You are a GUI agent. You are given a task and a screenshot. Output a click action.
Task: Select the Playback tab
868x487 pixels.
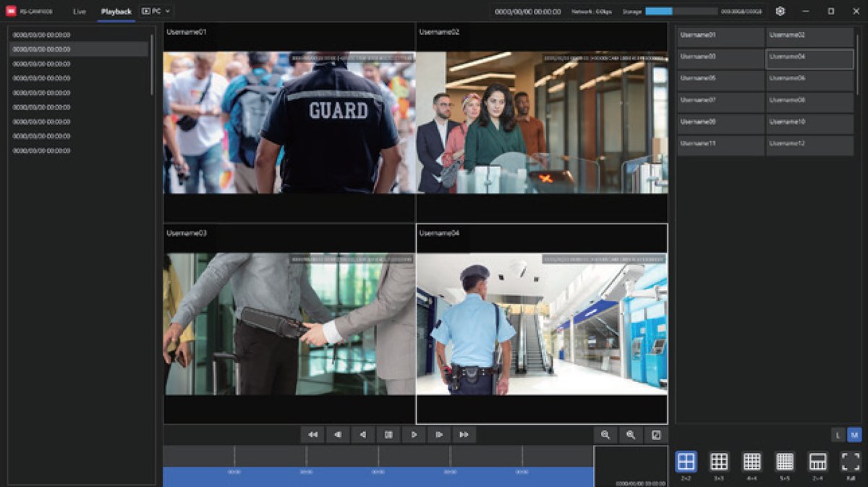pyautogui.click(x=116, y=12)
